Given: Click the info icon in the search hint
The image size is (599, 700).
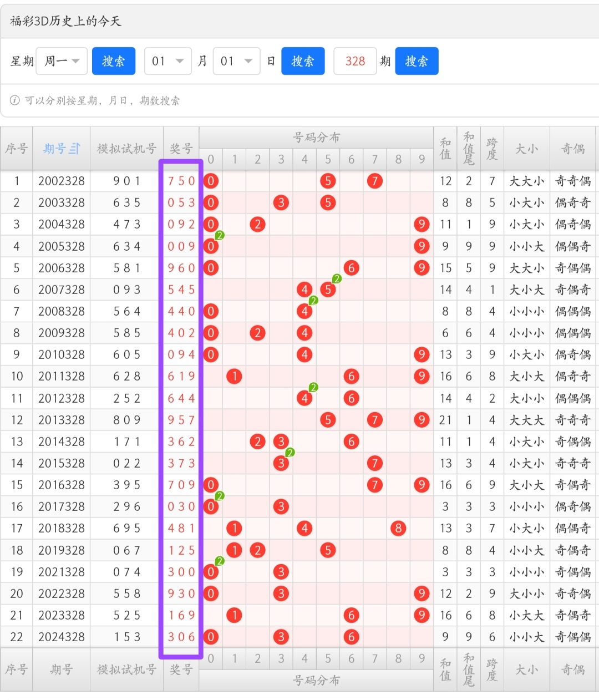Looking at the screenshot, I should [14, 100].
